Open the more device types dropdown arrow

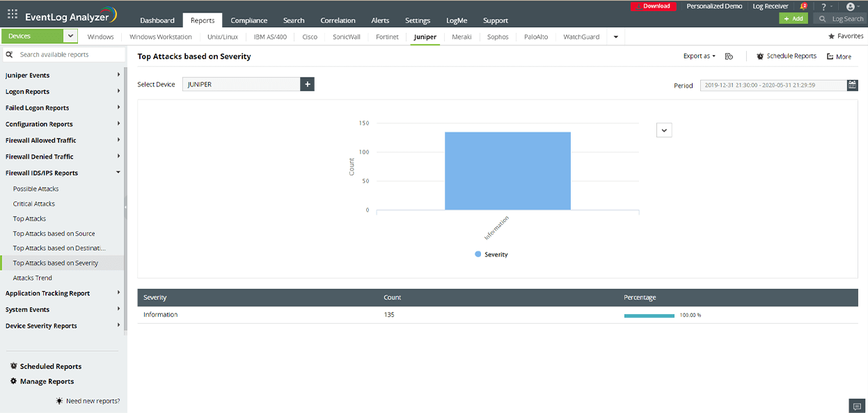pyautogui.click(x=615, y=37)
